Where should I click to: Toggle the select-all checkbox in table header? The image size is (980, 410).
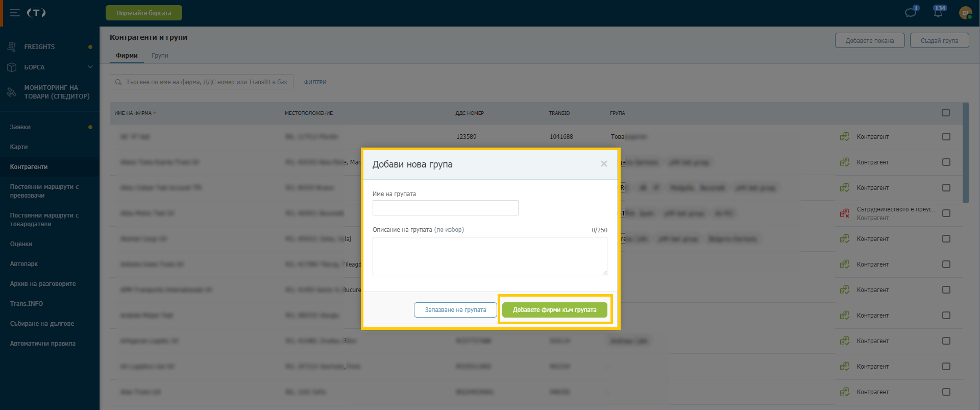(x=946, y=113)
